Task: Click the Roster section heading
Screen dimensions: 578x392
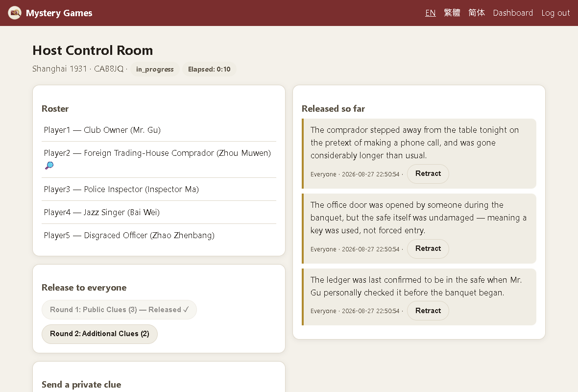Action: [x=55, y=109]
